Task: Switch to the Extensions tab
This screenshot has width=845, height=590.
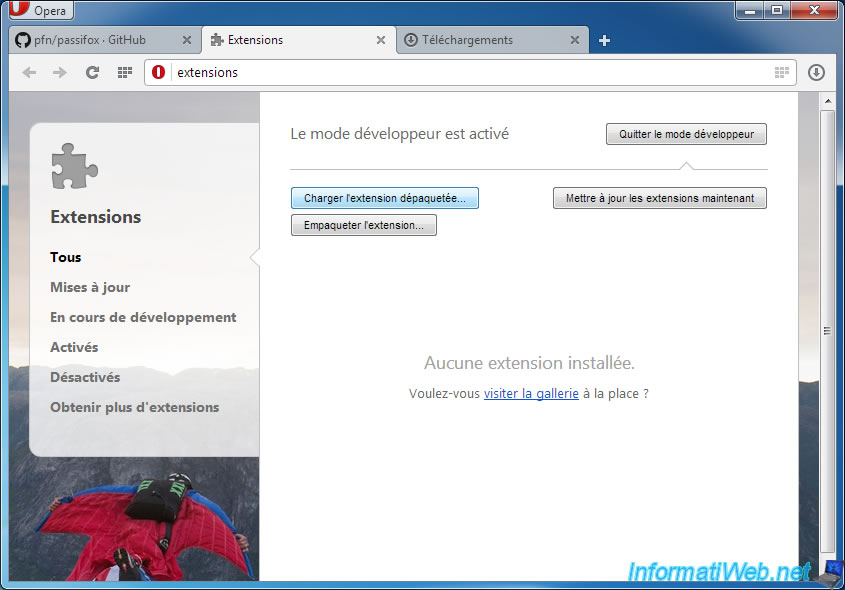Action: point(299,40)
